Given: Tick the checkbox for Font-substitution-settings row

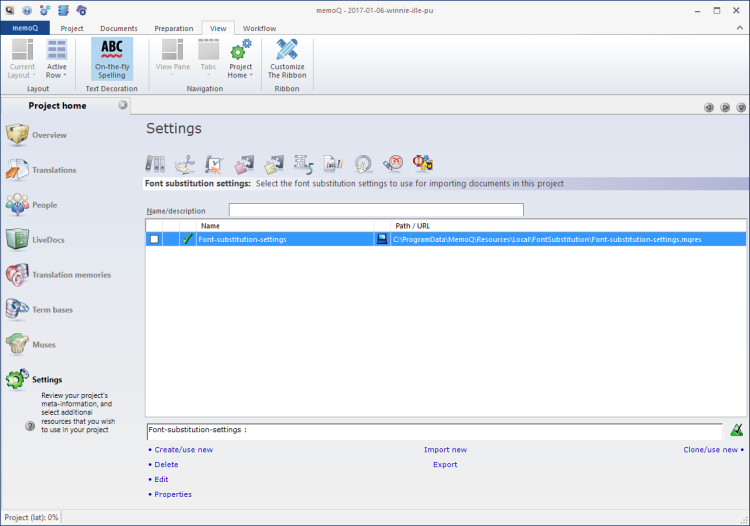Looking at the screenshot, I should (x=154, y=239).
